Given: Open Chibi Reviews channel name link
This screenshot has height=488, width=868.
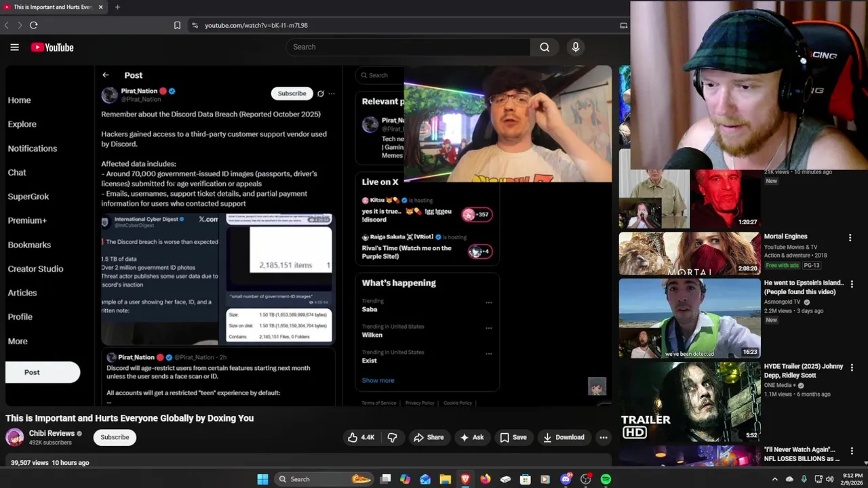Looking at the screenshot, I should tap(52, 433).
